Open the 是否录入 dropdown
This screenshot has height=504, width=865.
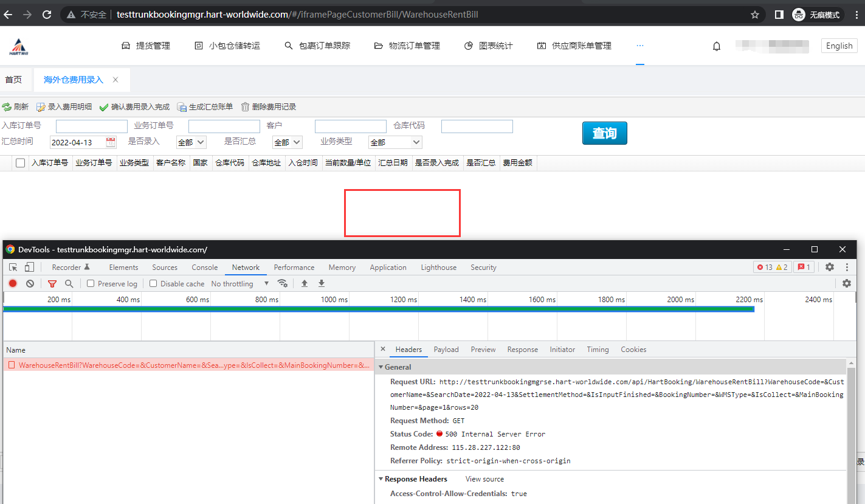point(191,142)
